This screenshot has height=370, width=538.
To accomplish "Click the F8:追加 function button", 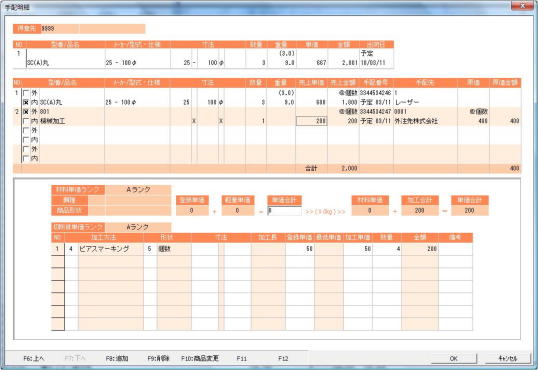I will (117, 358).
